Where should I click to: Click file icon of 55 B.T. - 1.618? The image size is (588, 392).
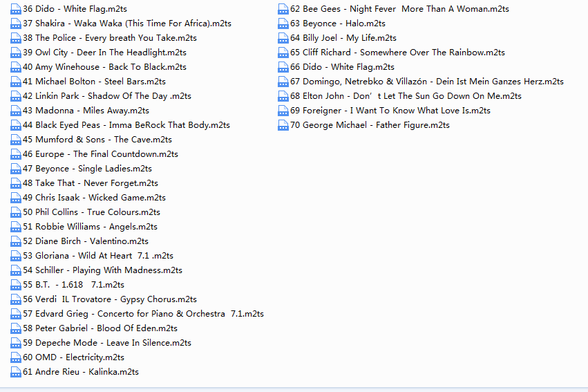(16, 285)
